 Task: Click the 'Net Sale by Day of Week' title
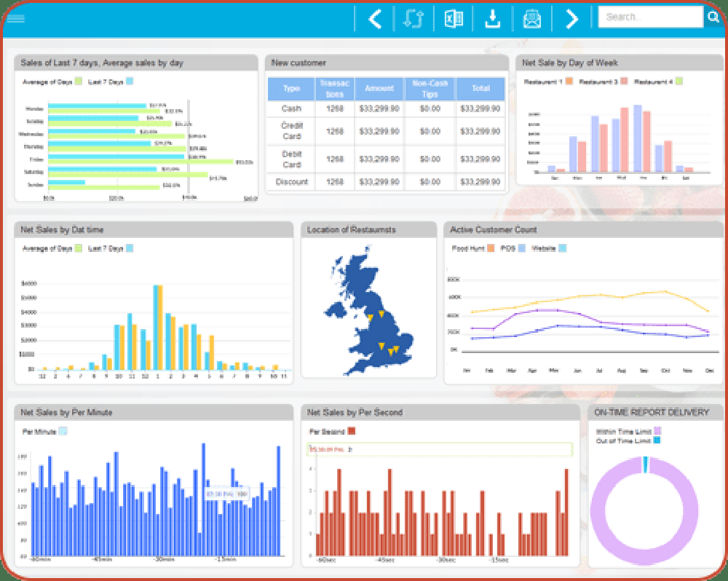[x=570, y=63]
